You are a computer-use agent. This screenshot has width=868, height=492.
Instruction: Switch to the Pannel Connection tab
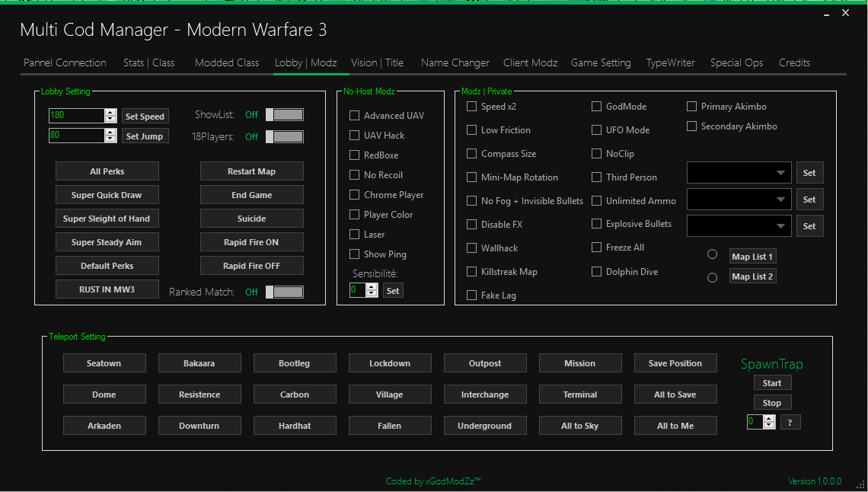[65, 62]
